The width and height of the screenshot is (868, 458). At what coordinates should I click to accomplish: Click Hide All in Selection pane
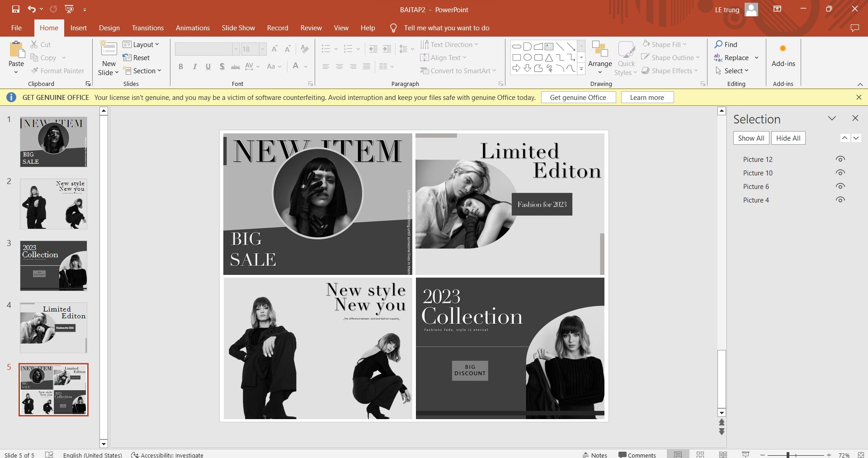point(788,138)
